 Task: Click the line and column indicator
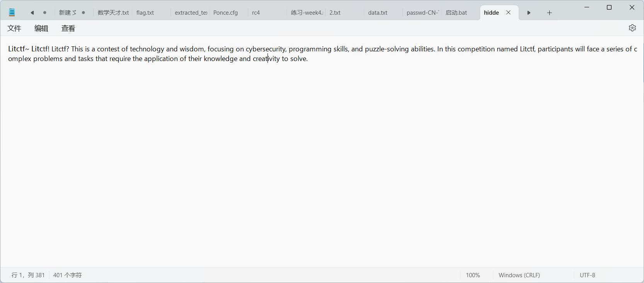click(x=28, y=275)
